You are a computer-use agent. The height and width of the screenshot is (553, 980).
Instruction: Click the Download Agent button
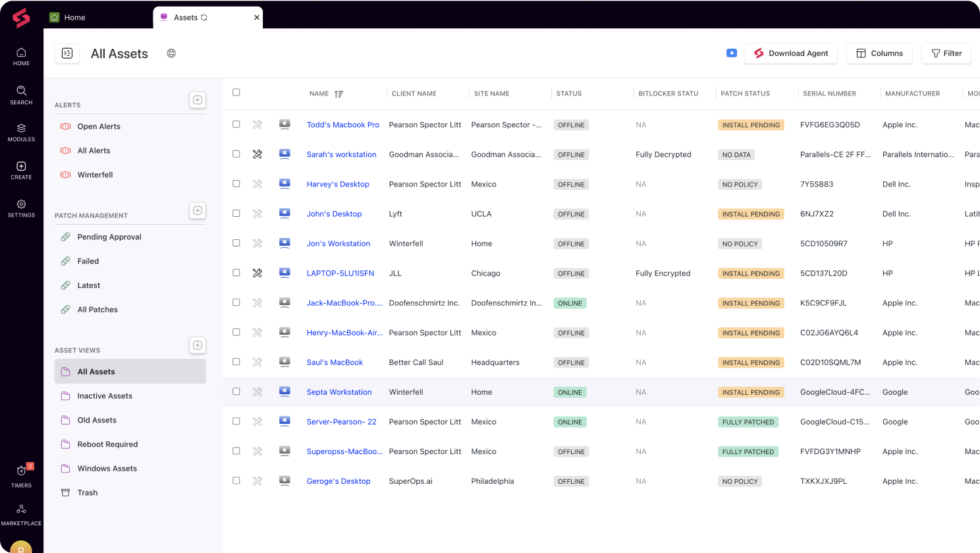pyautogui.click(x=791, y=53)
